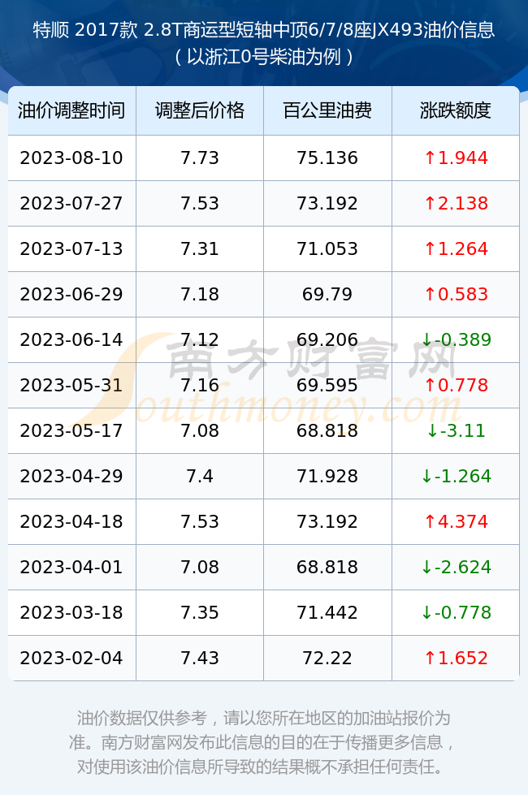
Task: Click the green down arrow value -0.778
Action: (x=456, y=612)
